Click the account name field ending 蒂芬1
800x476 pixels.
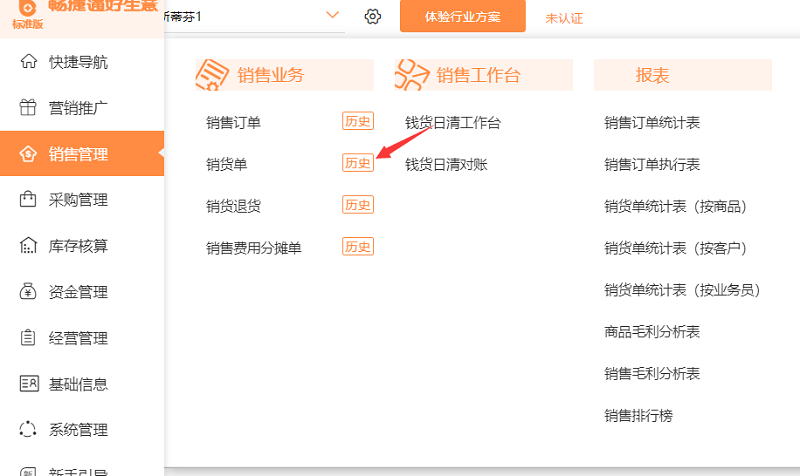(x=254, y=16)
